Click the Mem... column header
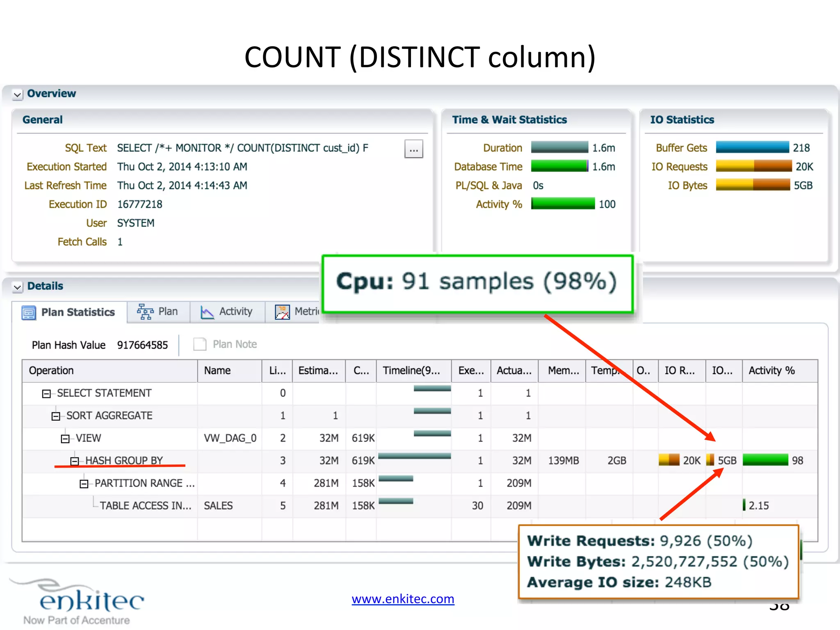The image size is (840, 630). (562, 371)
